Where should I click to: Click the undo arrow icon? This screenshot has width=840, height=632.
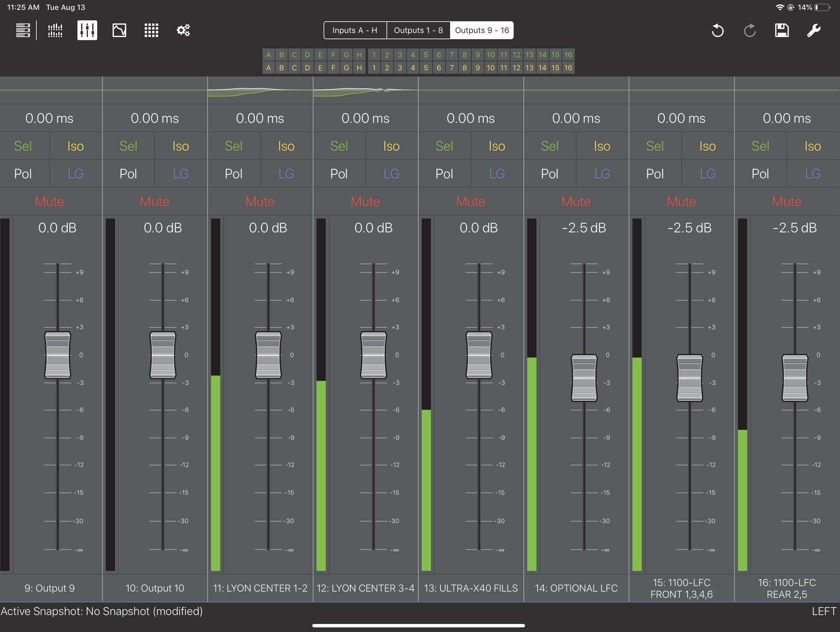click(x=717, y=30)
